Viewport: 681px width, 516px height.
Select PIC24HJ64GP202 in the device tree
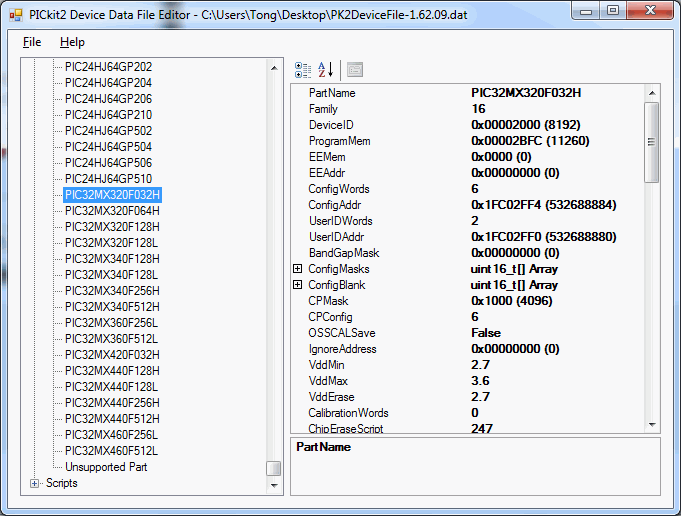(109, 67)
